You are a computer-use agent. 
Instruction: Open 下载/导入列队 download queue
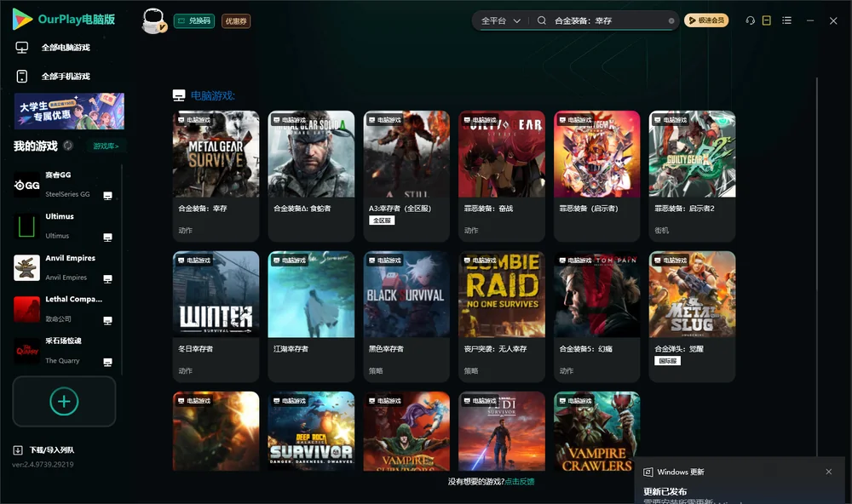pos(52,450)
